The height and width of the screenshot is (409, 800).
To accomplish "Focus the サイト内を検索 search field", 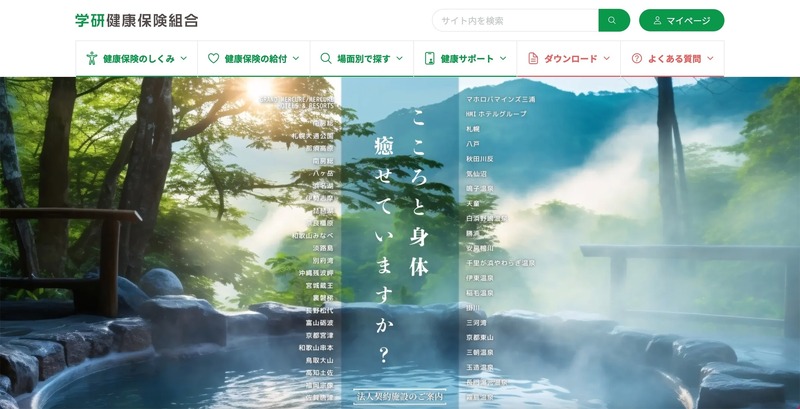I will point(515,20).
